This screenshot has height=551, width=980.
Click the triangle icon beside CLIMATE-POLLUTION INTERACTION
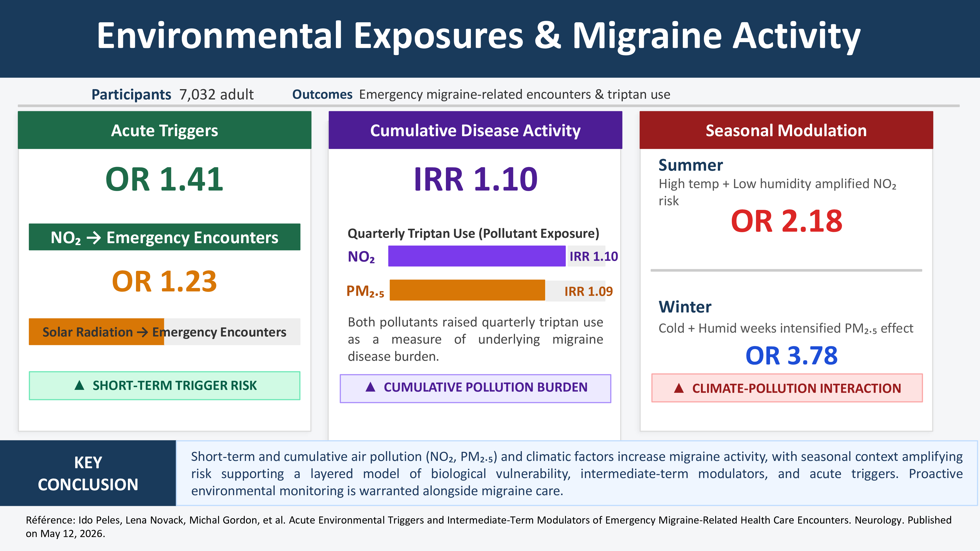coord(679,388)
